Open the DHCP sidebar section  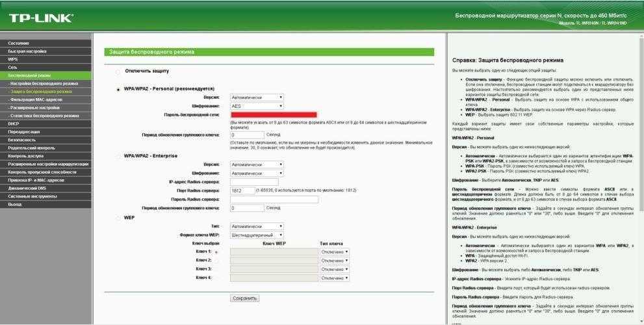[x=14, y=123]
